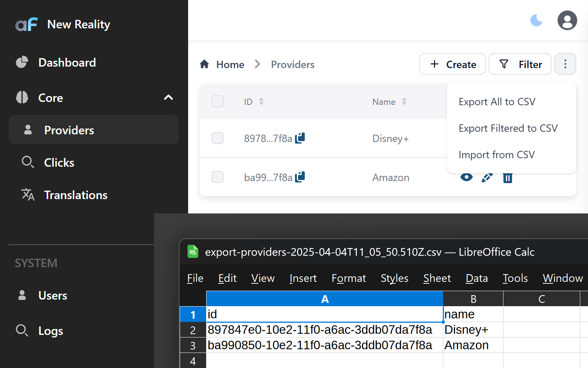Copy the Amazon provider ID
The height and width of the screenshot is (368, 588).
pos(301,177)
